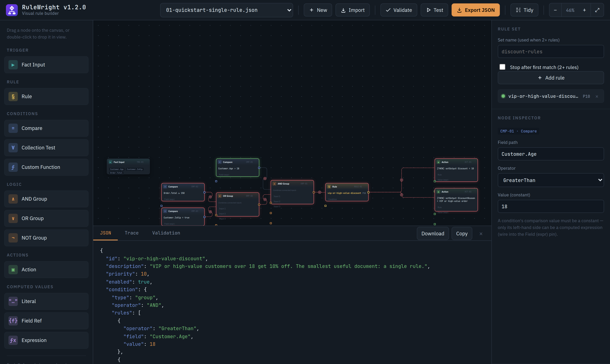
Task: Click the P10 priority label
Action: pos(586,96)
